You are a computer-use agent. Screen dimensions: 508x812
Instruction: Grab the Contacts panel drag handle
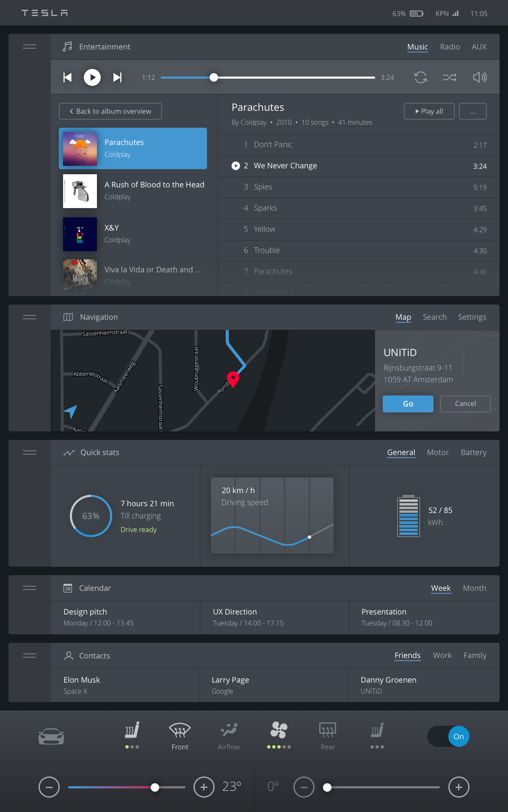30,656
